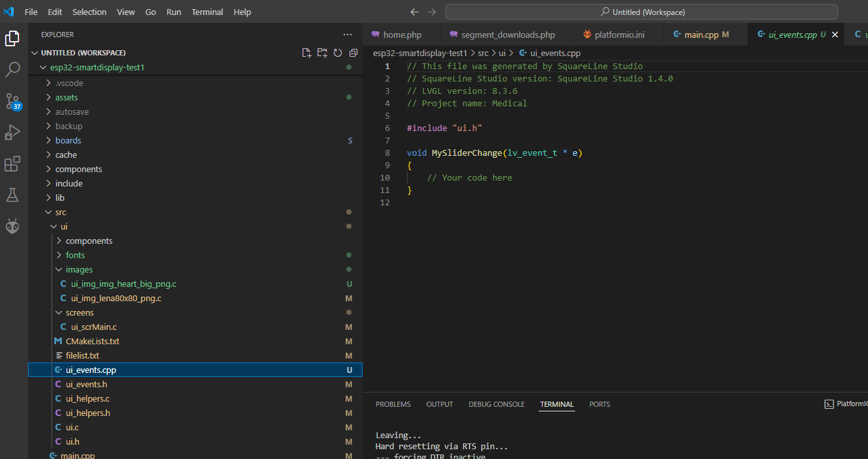Open CMakeLists.txt in the tree

coord(195,341)
